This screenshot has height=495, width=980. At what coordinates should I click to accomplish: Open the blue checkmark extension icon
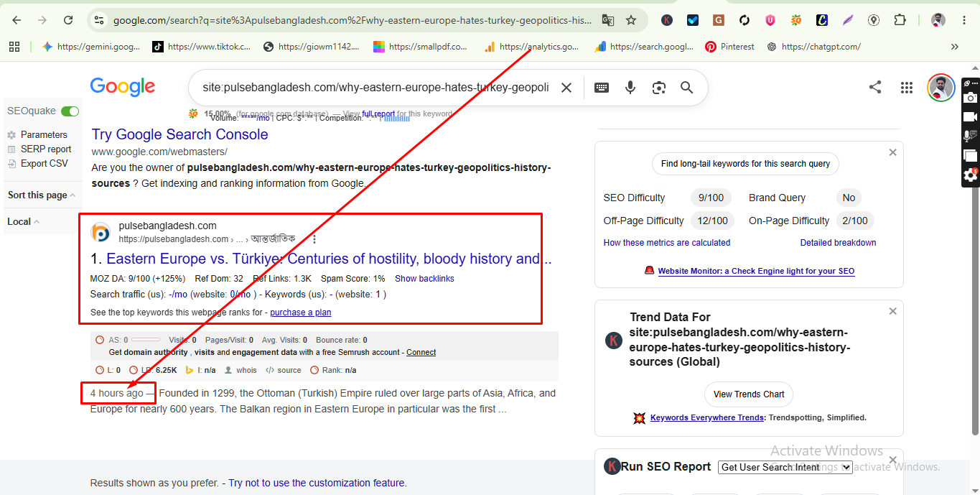tap(693, 20)
